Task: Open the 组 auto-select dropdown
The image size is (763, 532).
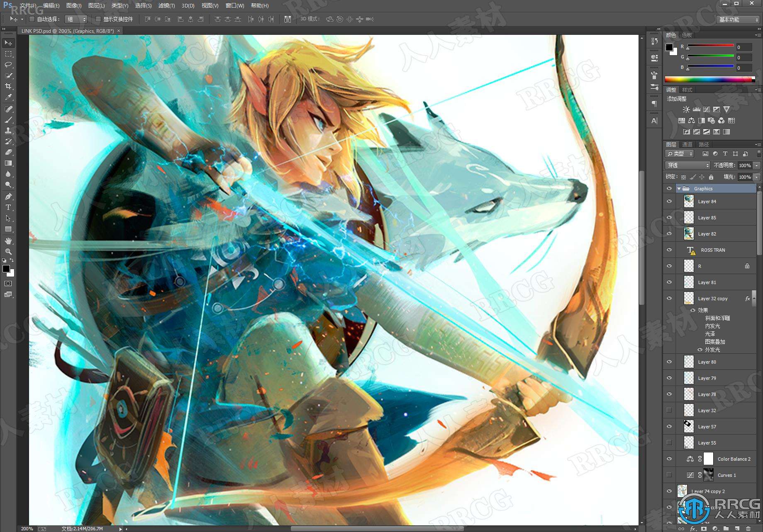Action: click(x=76, y=19)
